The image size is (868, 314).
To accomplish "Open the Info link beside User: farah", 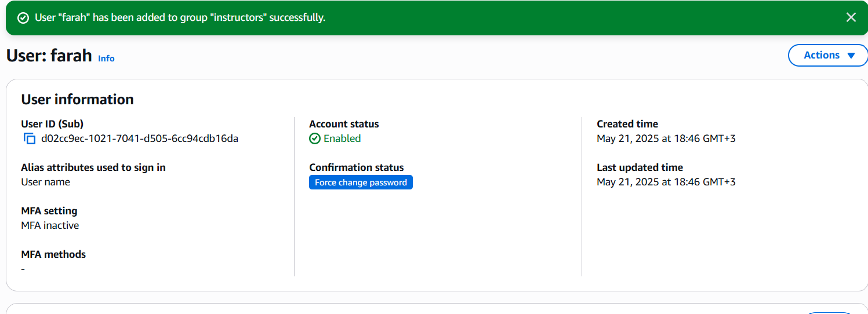I will (106, 59).
